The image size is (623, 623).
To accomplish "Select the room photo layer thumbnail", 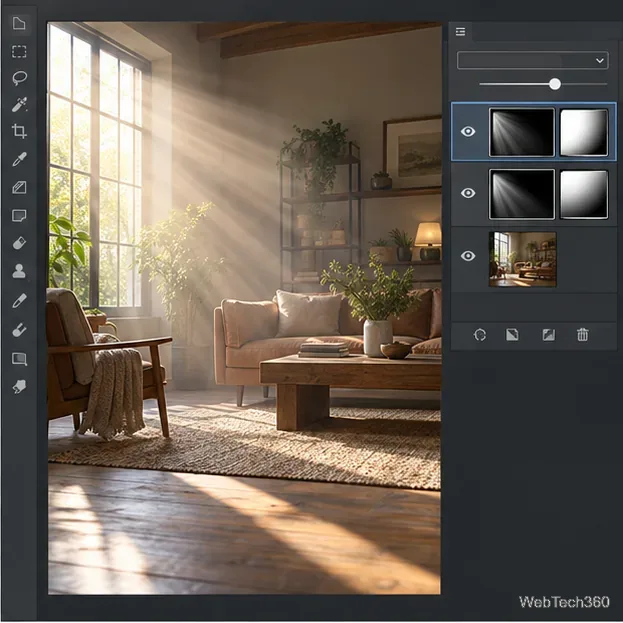I will tap(522, 259).
